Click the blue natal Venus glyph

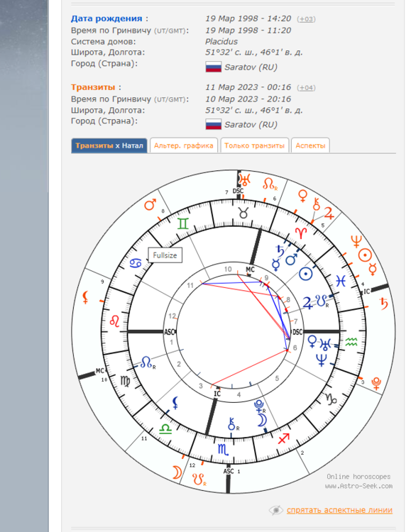click(x=312, y=341)
